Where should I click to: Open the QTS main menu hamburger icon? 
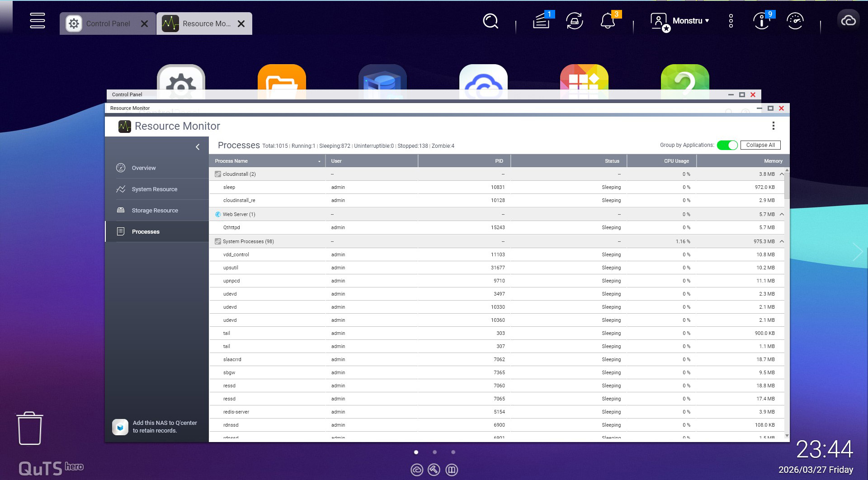(x=37, y=21)
